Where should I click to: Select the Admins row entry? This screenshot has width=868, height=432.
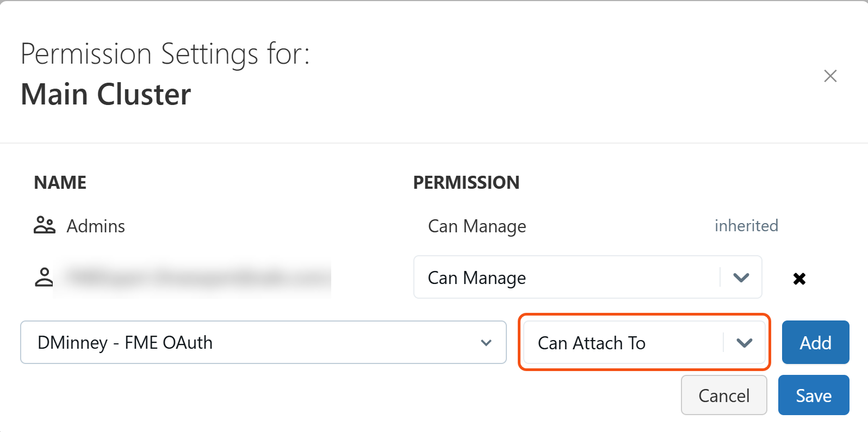pyautogui.click(x=96, y=225)
